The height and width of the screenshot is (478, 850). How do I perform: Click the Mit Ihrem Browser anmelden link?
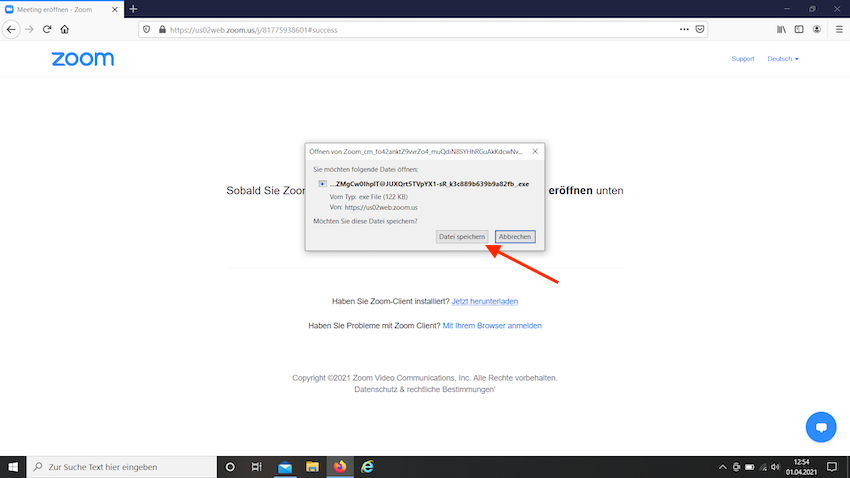[x=492, y=325]
